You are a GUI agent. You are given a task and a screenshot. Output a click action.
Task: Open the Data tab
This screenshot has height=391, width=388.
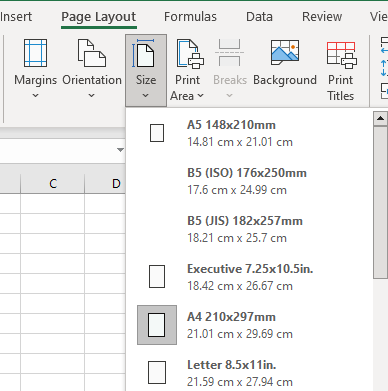point(259,17)
